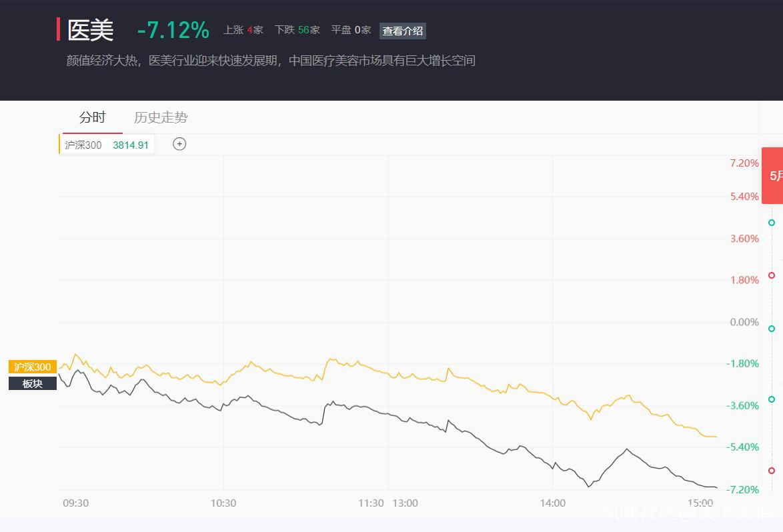Image resolution: width=783 pixels, height=532 pixels.
Task: Click the green timeline dot near -3.60%
Action: (x=772, y=399)
